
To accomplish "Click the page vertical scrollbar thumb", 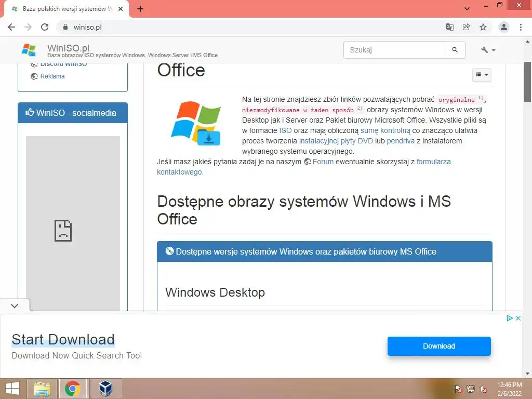I will coord(527,82).
